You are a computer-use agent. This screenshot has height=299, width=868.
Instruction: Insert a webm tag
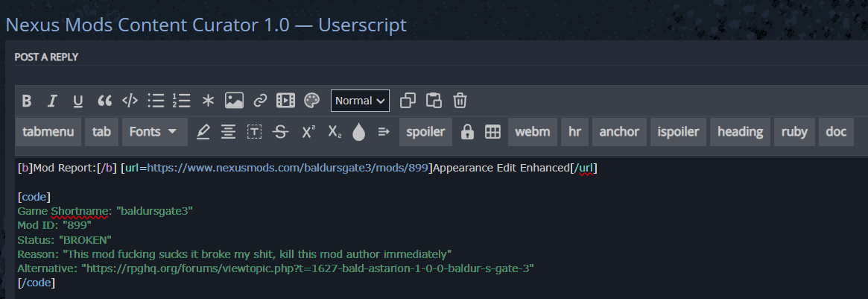(533, 132)
